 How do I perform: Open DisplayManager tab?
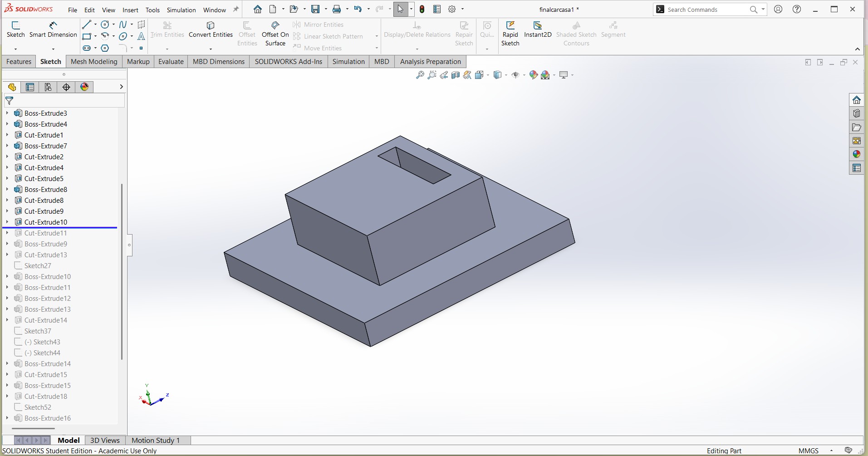tap(84, 87)
